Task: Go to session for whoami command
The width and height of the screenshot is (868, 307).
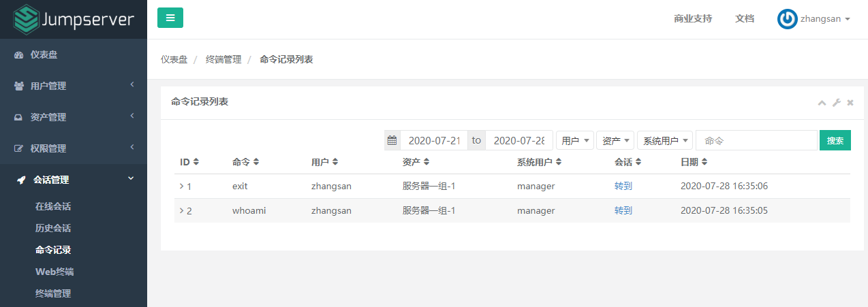Action: (623, 210)
